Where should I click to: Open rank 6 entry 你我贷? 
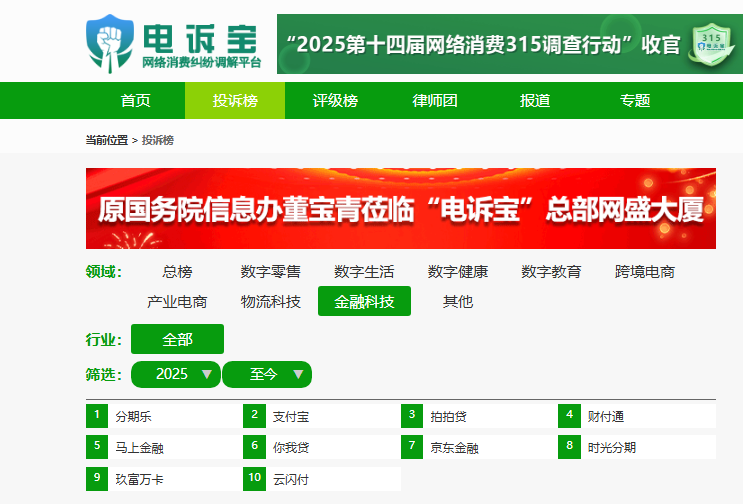point(322,447)
